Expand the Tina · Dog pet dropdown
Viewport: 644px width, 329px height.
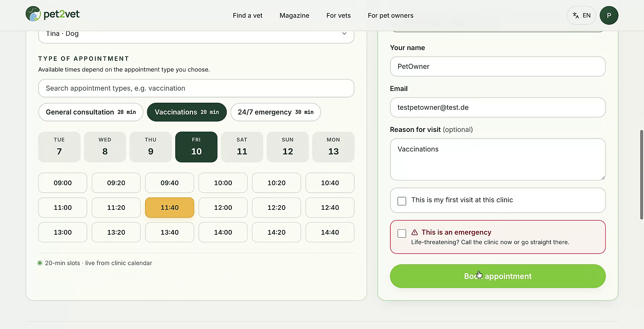pos(196,34)
